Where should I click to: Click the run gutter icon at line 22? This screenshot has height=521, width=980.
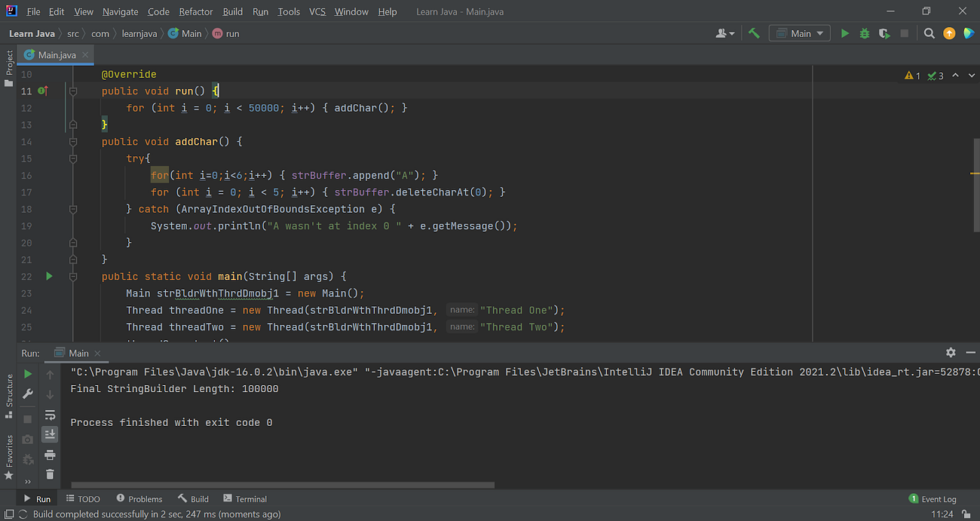[x=49, y=277]
